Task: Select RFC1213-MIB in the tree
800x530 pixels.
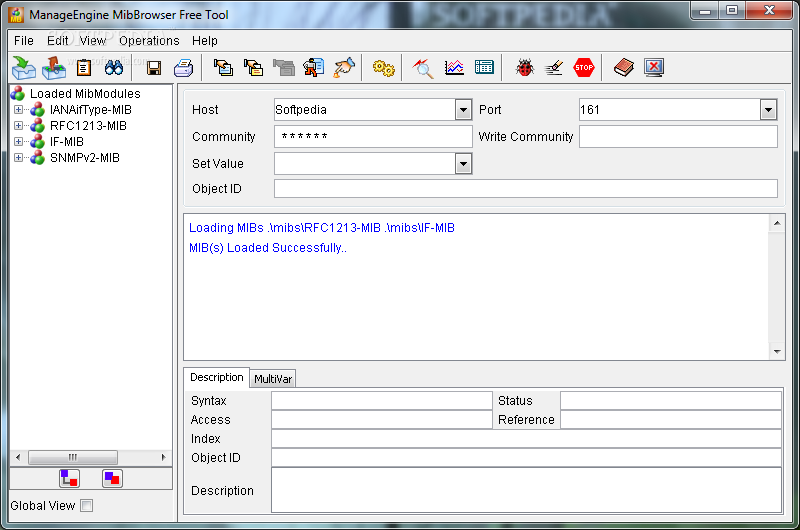Action: tap(88, 125)
